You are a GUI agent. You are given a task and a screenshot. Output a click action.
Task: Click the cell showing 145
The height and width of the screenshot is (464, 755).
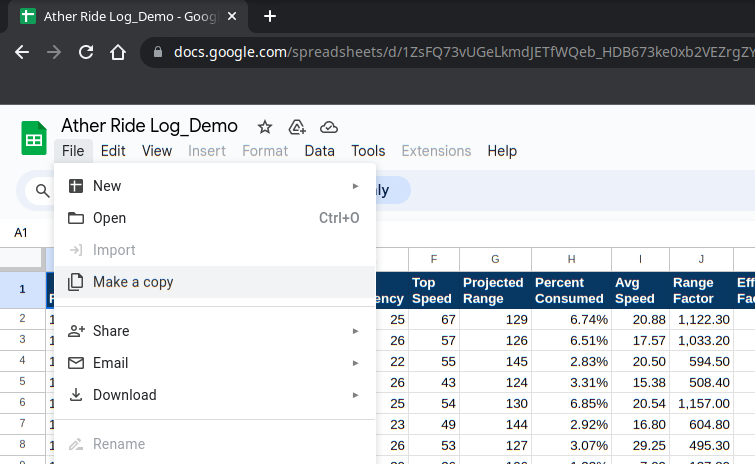[495, 361]
